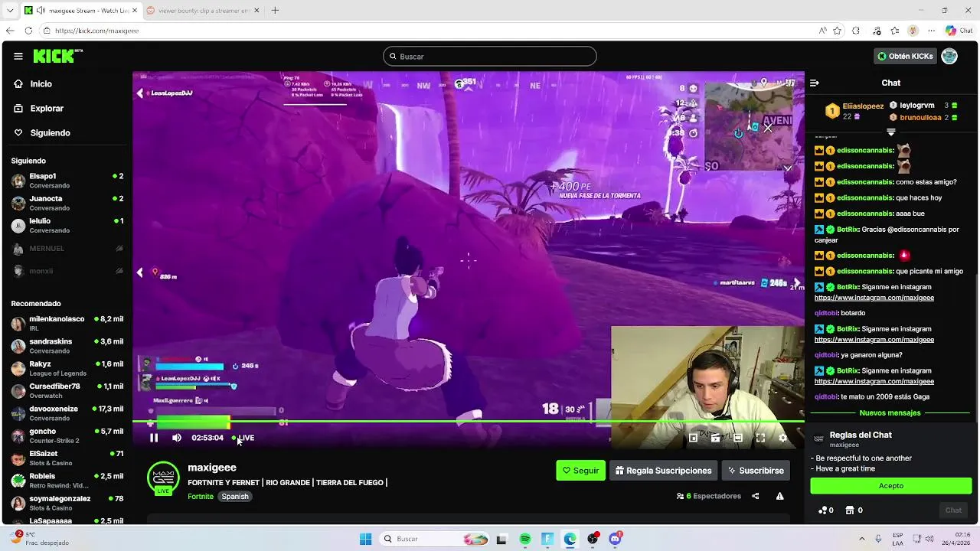Open recommended channel ElSaizet
980x551 pixels.
67,458
